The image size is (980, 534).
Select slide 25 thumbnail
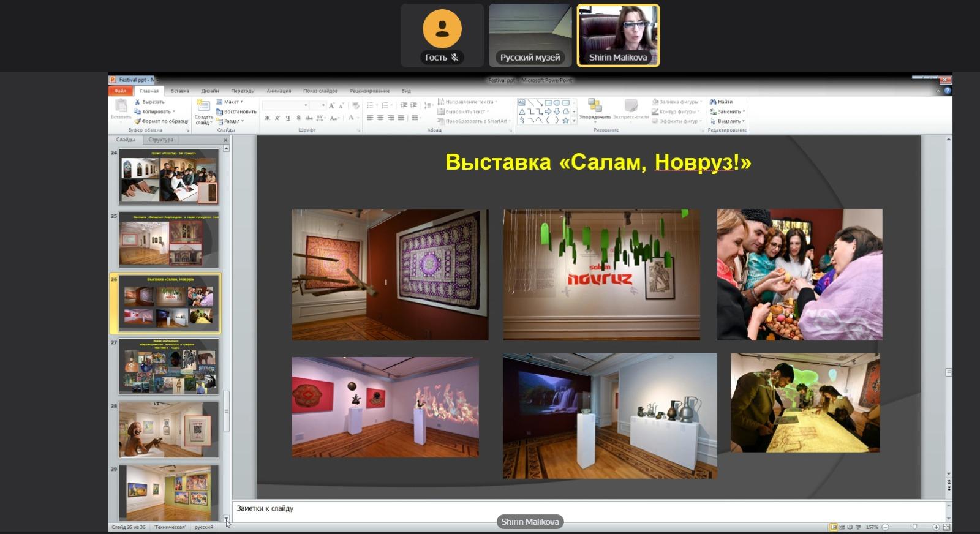[x=168, y=240]
